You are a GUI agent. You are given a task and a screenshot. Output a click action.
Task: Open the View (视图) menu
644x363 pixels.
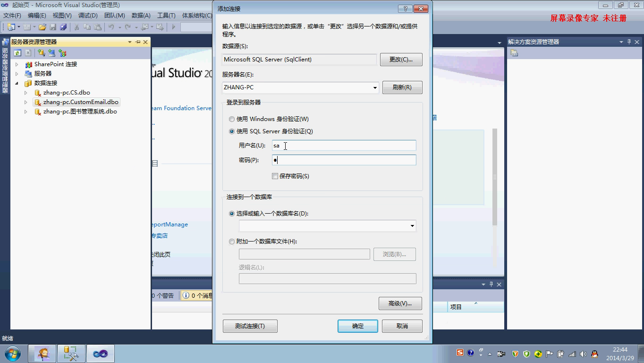(x=62, y=16)
